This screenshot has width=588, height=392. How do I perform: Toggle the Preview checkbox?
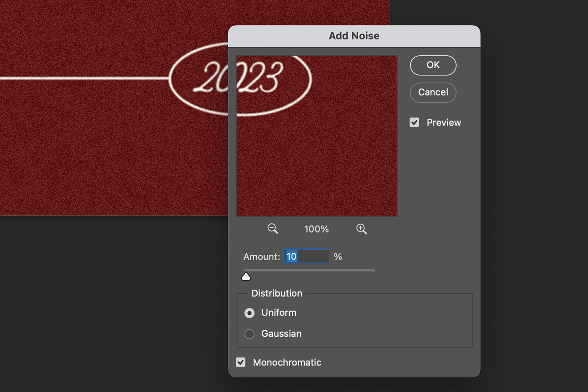(414, 122)
